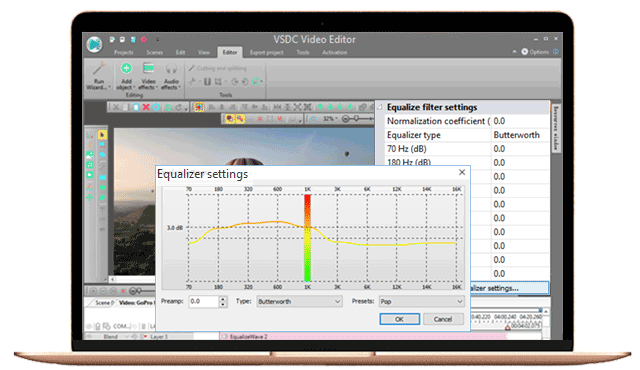640x370 pixels.
Task: Click the Preamp stepper arrows
Action: click(x=223, y=301)
